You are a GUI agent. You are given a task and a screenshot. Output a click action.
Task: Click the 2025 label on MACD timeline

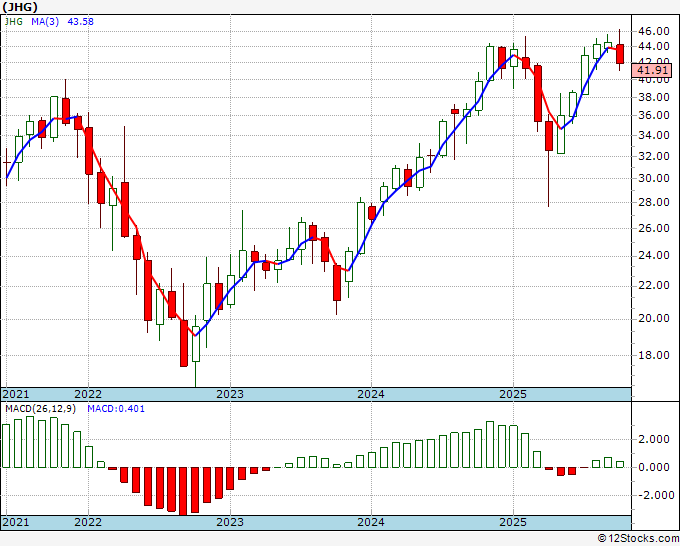(x=513, y=522)
